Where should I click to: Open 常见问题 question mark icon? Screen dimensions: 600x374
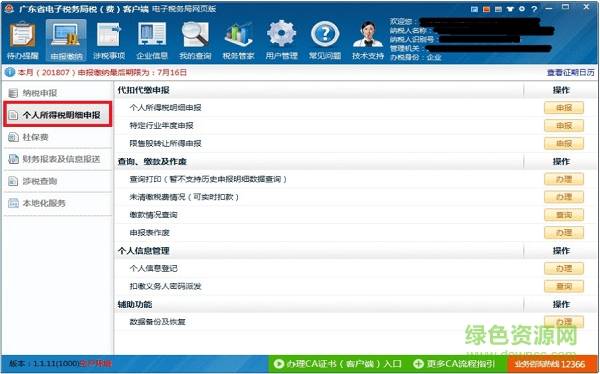click(x=325, y=40)
